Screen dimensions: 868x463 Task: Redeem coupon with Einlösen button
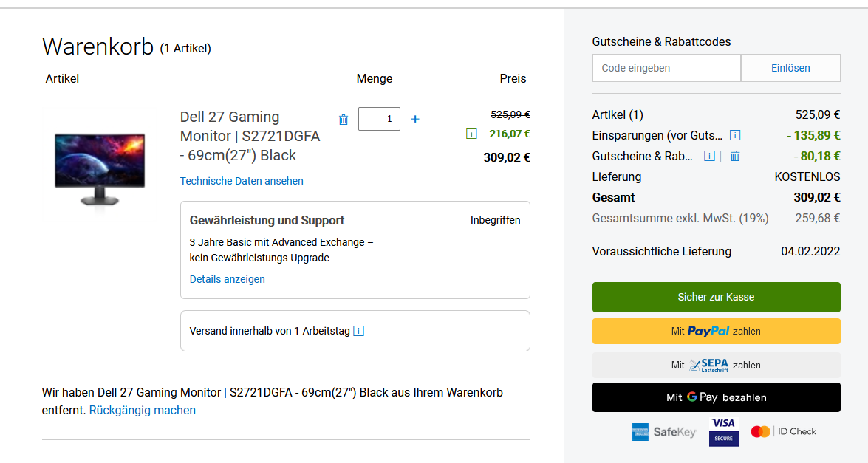coord(790,68)
